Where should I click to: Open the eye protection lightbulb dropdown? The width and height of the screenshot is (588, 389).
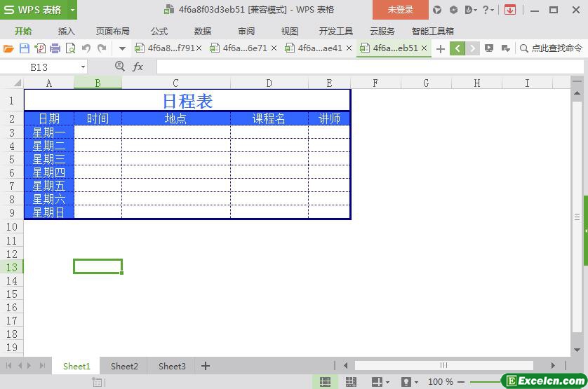click(416, 382)
